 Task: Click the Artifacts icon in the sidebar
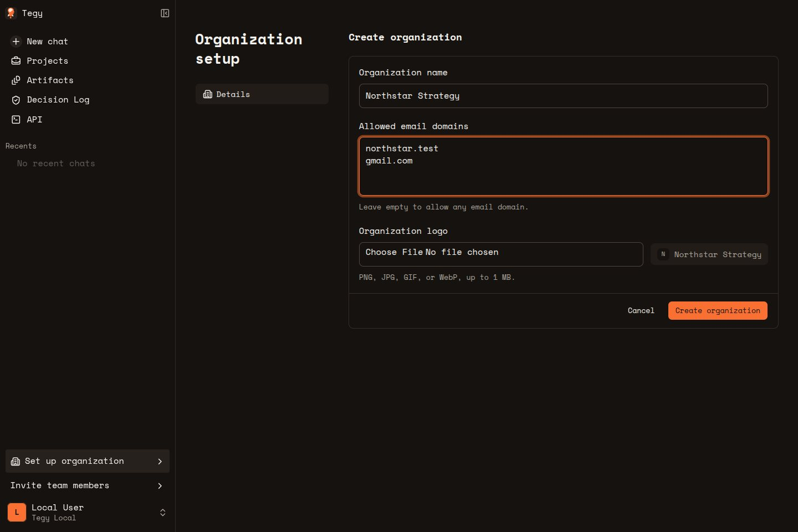click(16, 80)
